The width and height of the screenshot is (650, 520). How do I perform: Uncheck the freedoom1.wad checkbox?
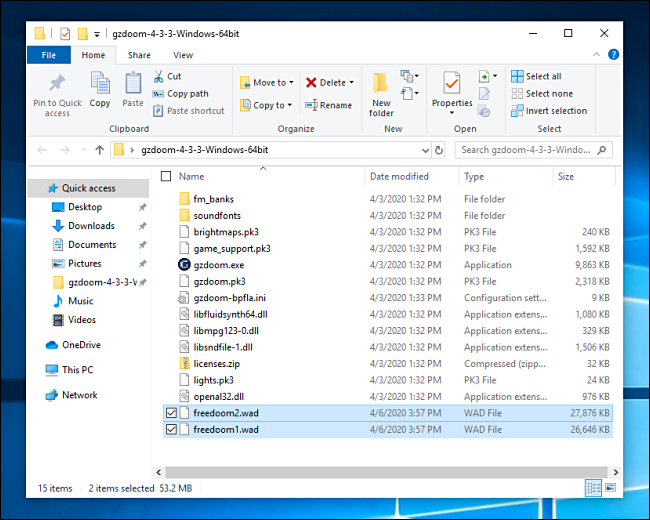[x=169, y=430]
